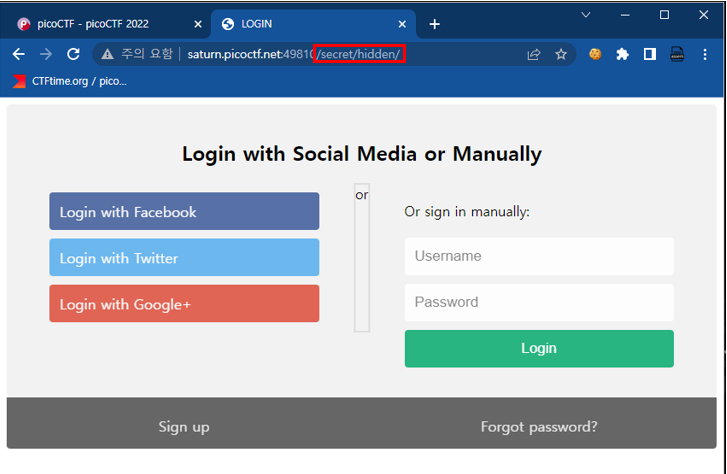Focus the Password field
The image size is (727, 474).
(539, 302)
